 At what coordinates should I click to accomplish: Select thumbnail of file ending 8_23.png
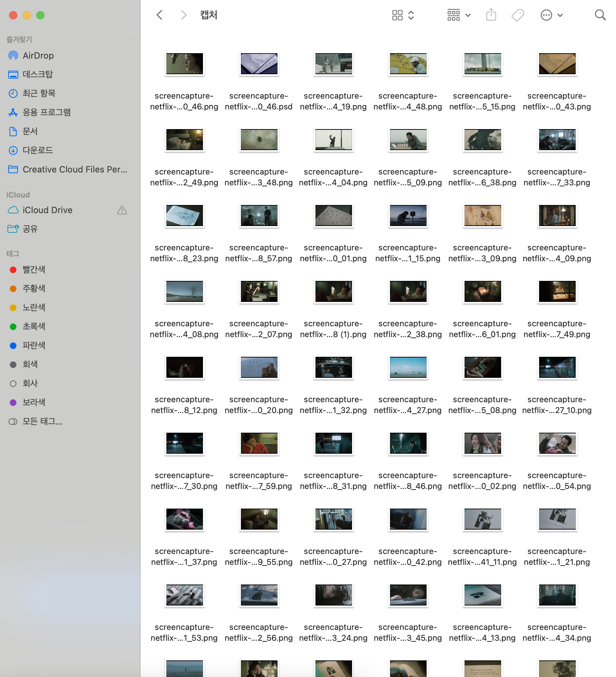185,216
